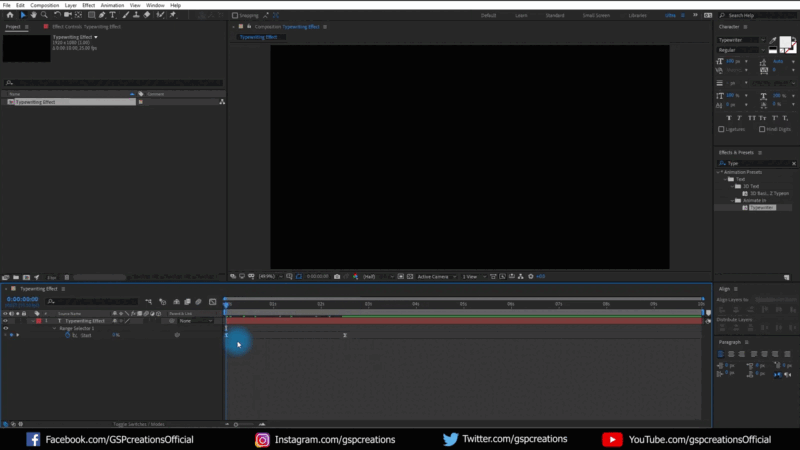This screenshot has width=800, height=450.
Task: Select the Eraser tool
Action: (x=147, y=15)
